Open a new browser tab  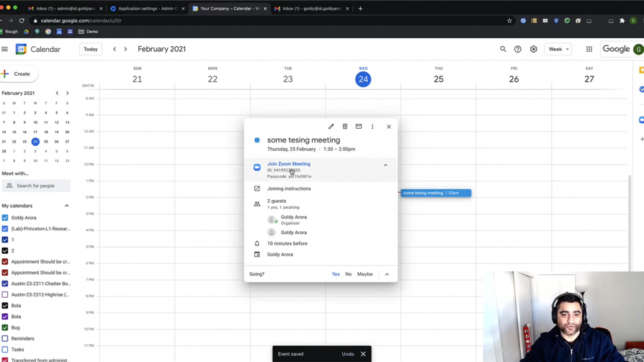coord(360,8)
